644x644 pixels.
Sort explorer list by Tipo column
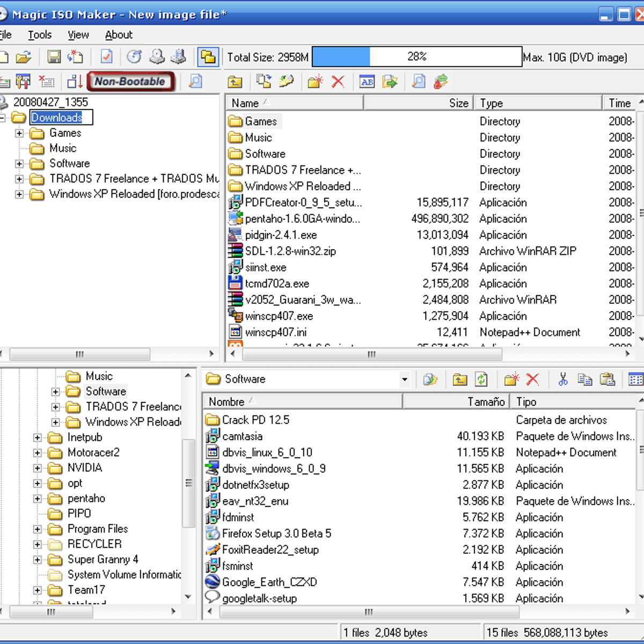click(573, 401)
